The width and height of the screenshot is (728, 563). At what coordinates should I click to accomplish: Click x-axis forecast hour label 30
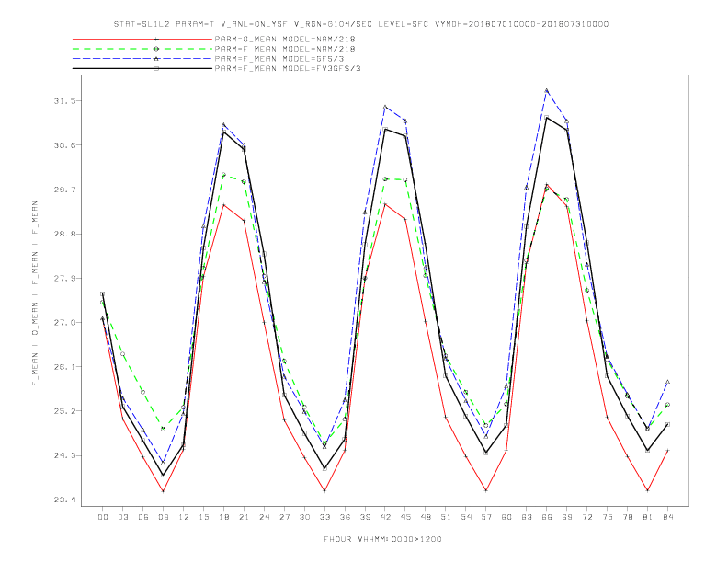click(304, 517)
